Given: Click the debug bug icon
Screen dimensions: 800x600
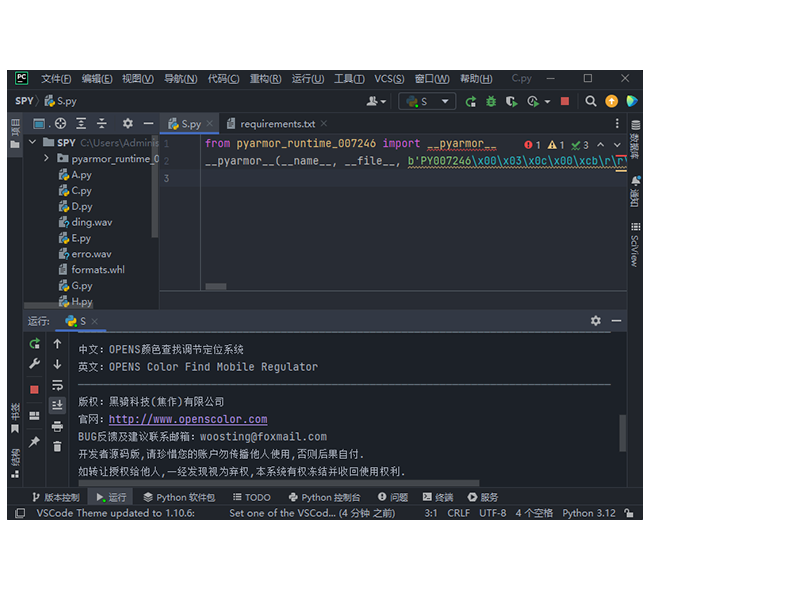Looking at the screenshot, I should click(x=491, y=102).
